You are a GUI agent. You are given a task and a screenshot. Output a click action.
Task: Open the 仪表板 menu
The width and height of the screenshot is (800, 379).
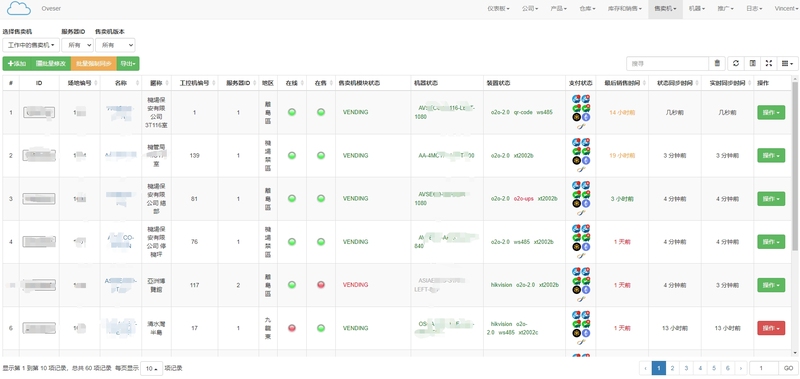498,9
